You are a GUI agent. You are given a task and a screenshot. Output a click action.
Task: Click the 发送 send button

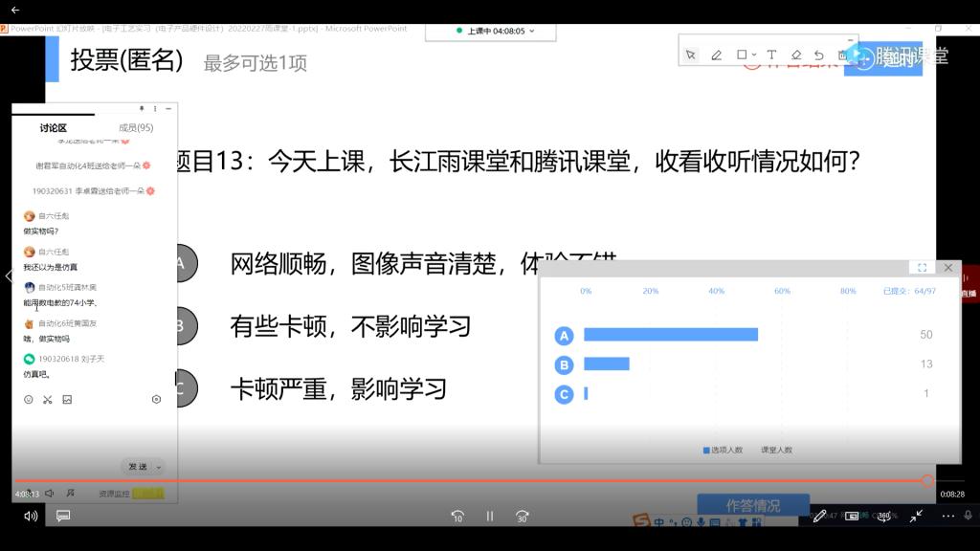[138, 467]
